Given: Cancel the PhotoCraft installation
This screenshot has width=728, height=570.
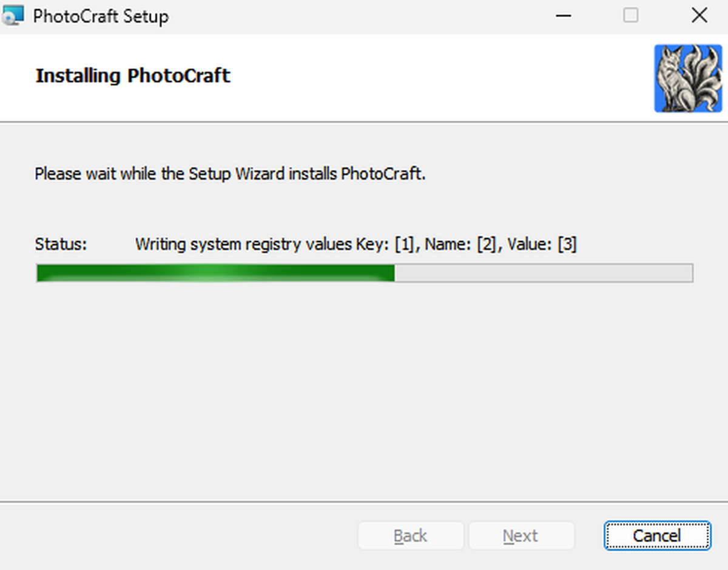Looking at the screenshot, I should coord(657,535).
